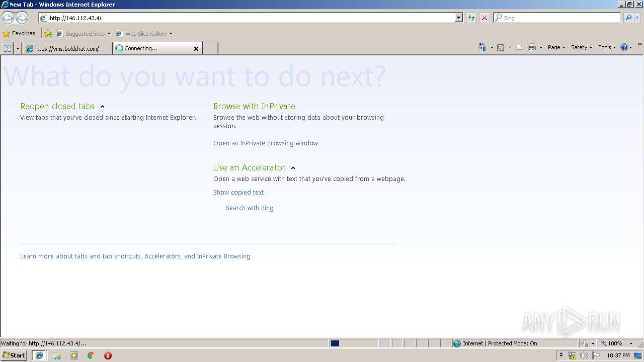Open the Opera browser taskbar icon

point(108,355)
